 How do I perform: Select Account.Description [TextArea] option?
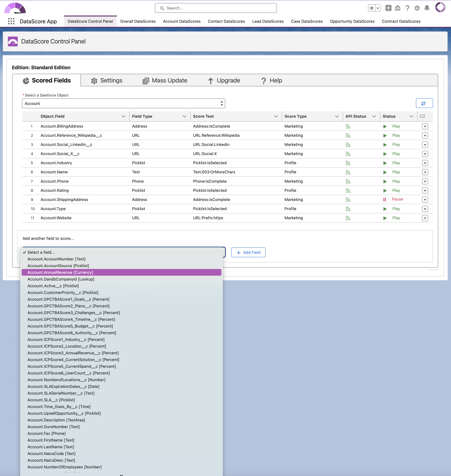(x=121, y=420)
